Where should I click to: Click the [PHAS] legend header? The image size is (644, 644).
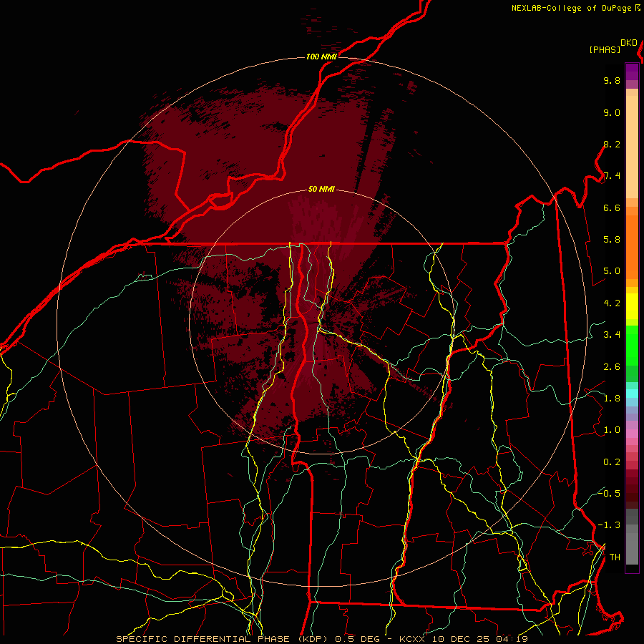pos(605,49)
